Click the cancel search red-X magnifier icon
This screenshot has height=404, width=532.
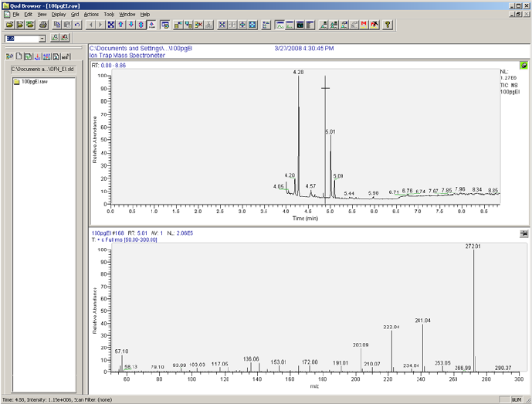pyautogui.click(x=64, y=38)
